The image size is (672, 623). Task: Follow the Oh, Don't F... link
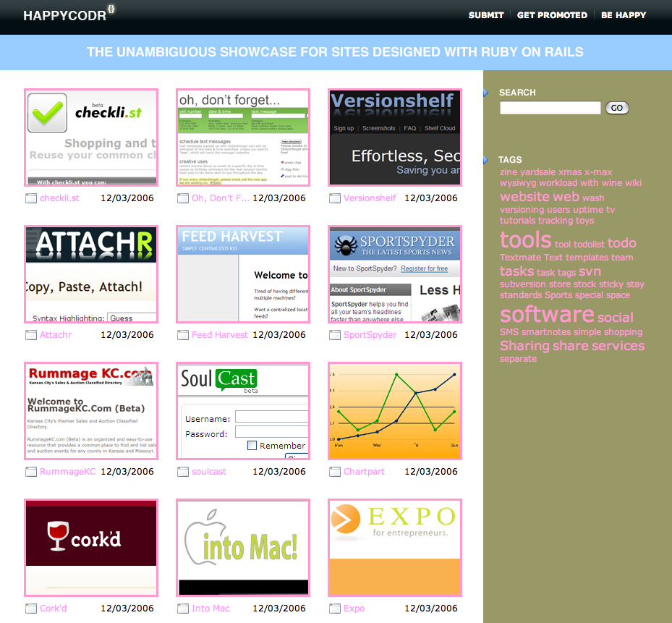click(x=221, y=198)
